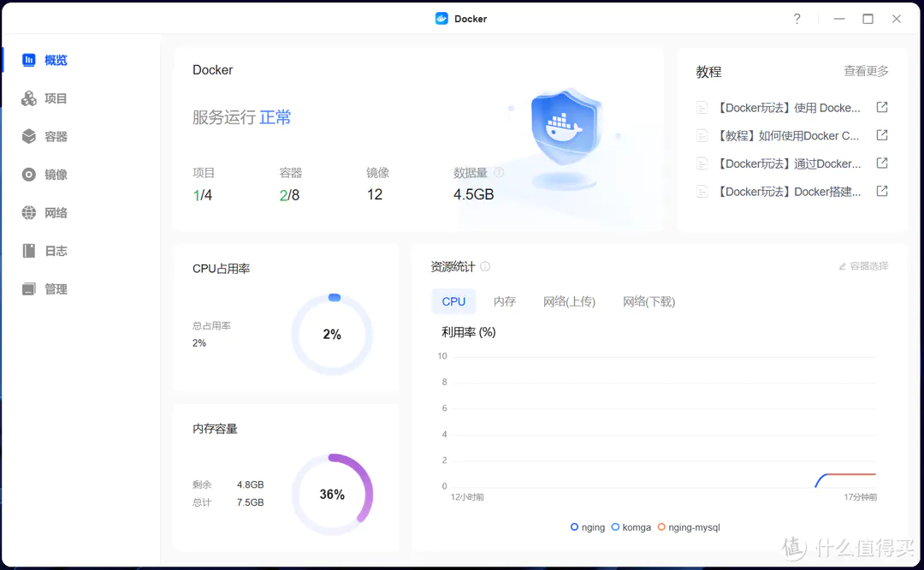Click the 管理 management sidebar icon
This screenshot has height=570, width=924.
(29, 289)
